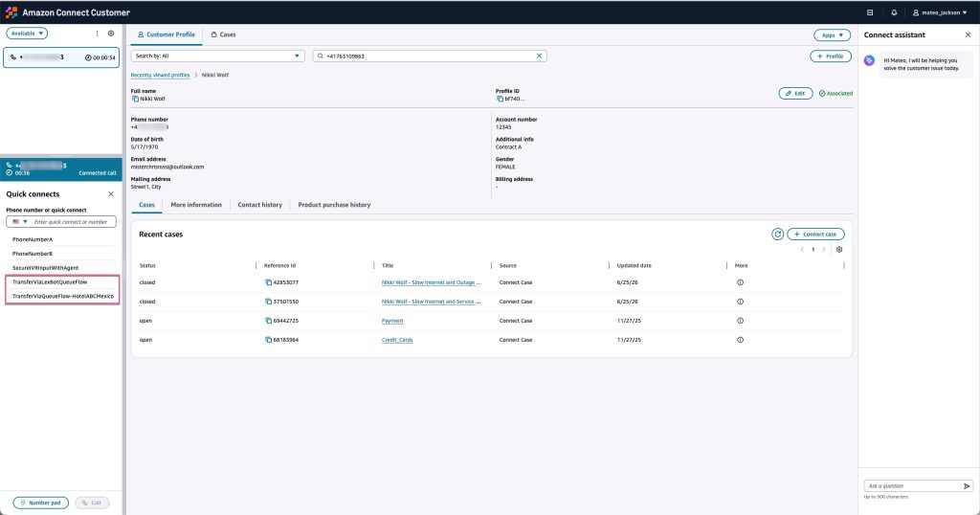Open the More information tab
The width and height of the screenshot is (980, 515).
click(196, 205)
